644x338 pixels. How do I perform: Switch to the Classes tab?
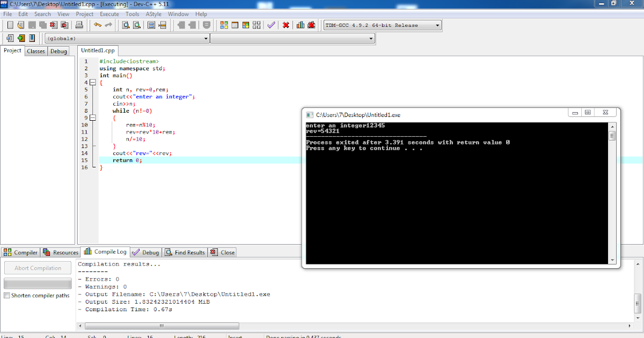[35, 51]
